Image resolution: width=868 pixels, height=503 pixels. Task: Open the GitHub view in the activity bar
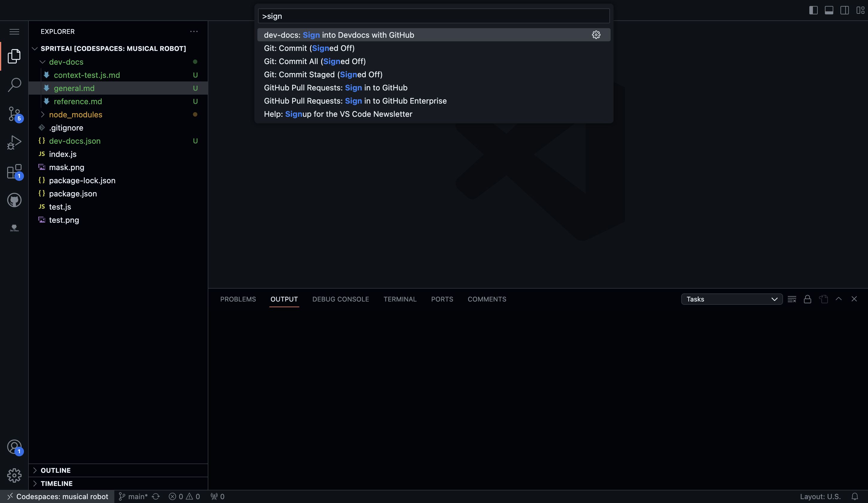(x=14, y=200)
